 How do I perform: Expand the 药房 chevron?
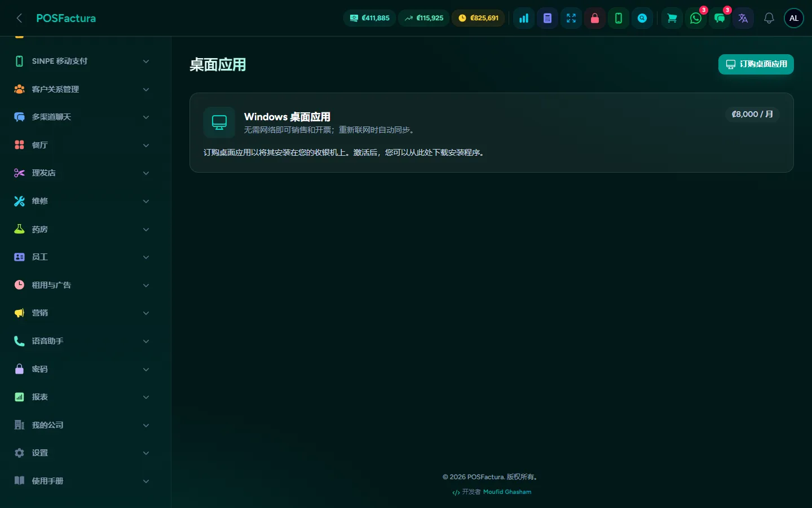(146, 229)
